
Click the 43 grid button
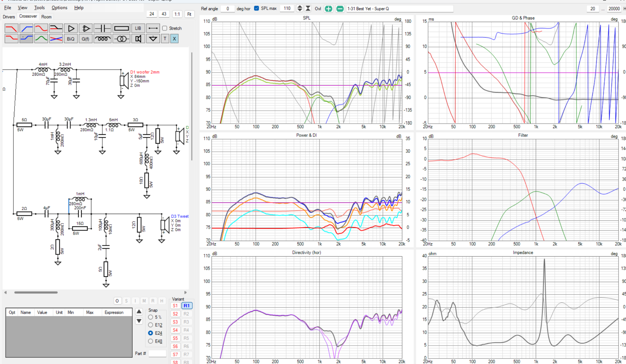(164, 14)
